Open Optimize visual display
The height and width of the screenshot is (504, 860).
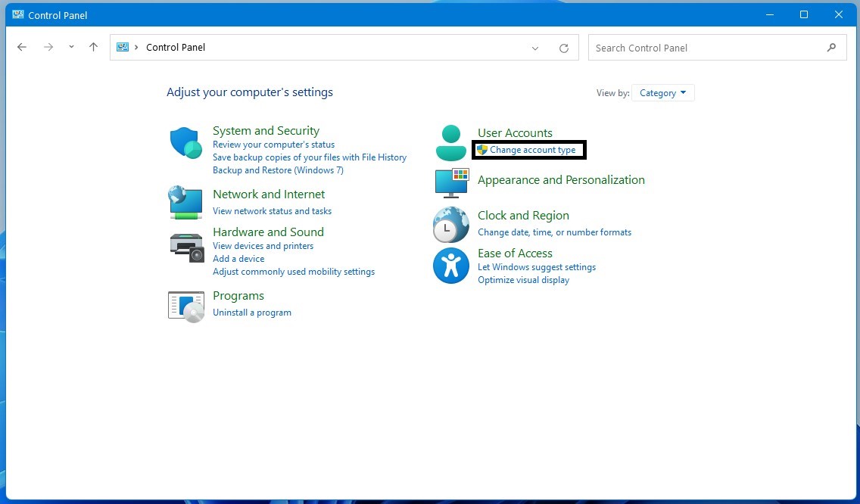click(524, 280)
